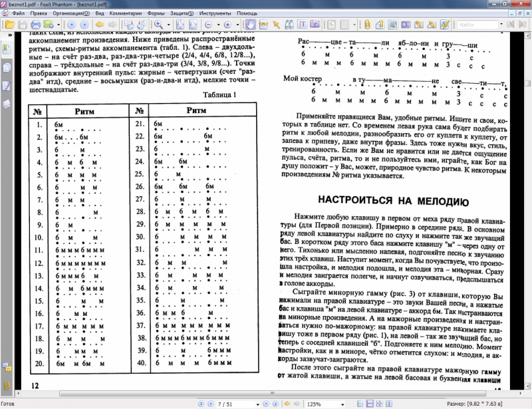Click the Print icon in toolbar
Viewport: 532px width, 409px height.
point(35,25)
